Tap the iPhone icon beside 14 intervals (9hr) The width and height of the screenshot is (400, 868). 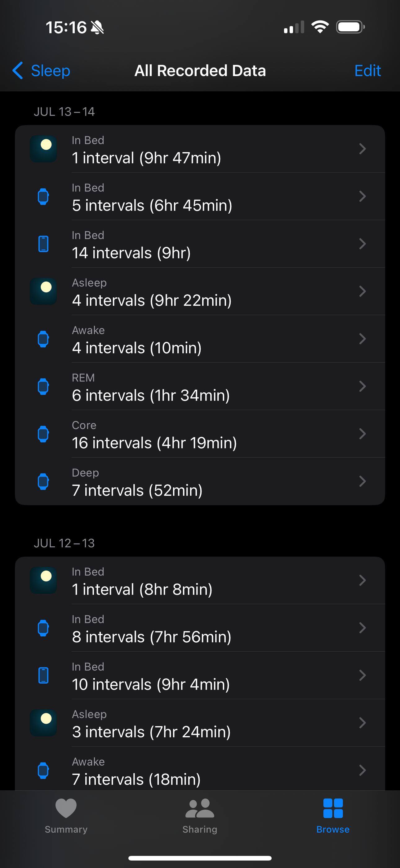pyautogui.click(x=43, y=244)
